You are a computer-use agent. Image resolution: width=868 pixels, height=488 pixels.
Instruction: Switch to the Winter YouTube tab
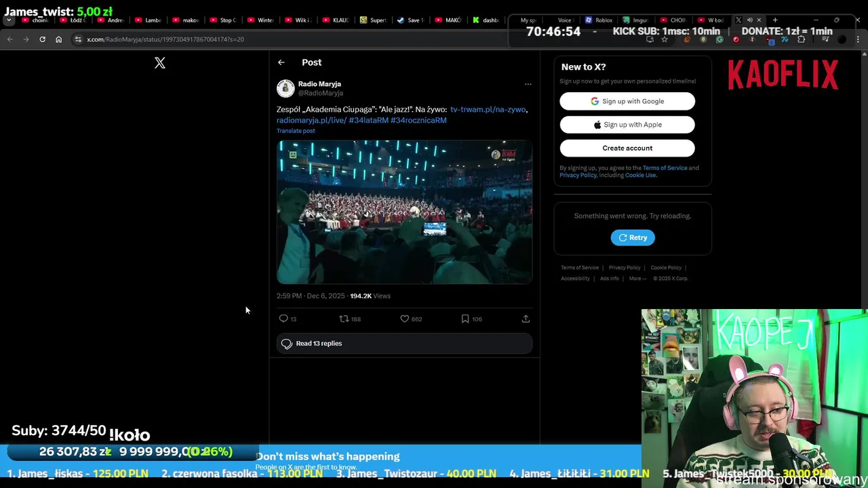(x=260, y=20)
